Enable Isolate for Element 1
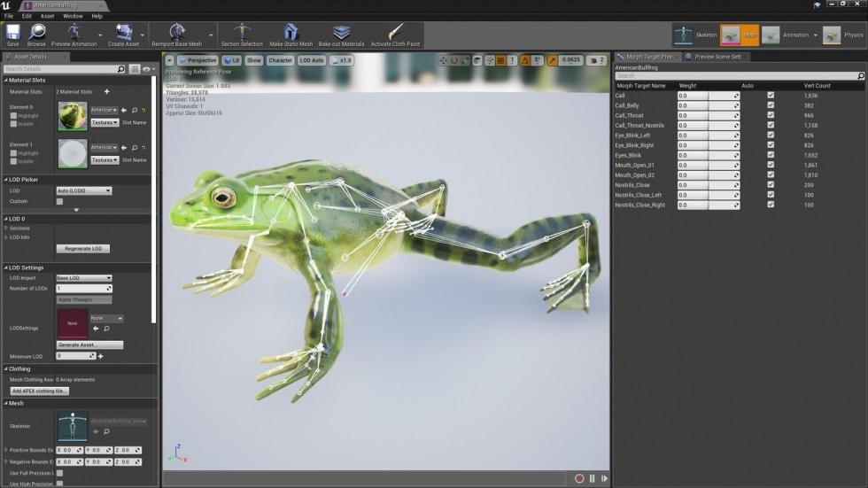The width and height of the screenshot is (868, 488). (x=13, y=161)
